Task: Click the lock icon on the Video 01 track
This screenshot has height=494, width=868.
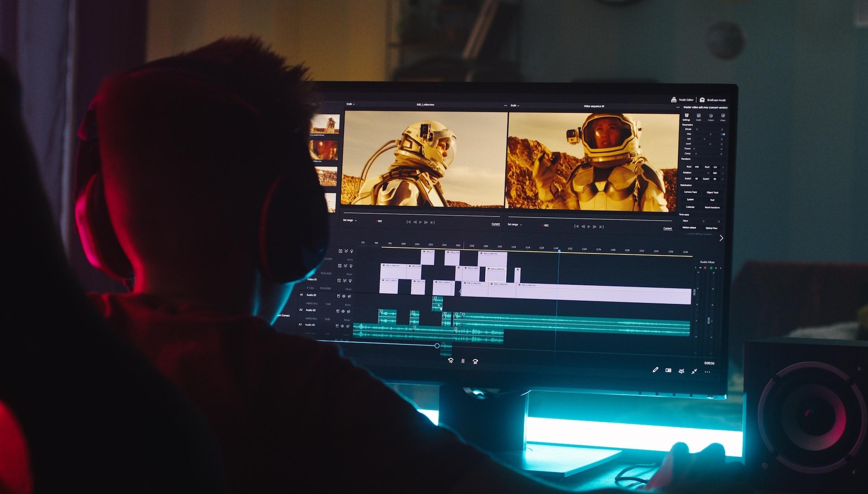Action: 339,280
